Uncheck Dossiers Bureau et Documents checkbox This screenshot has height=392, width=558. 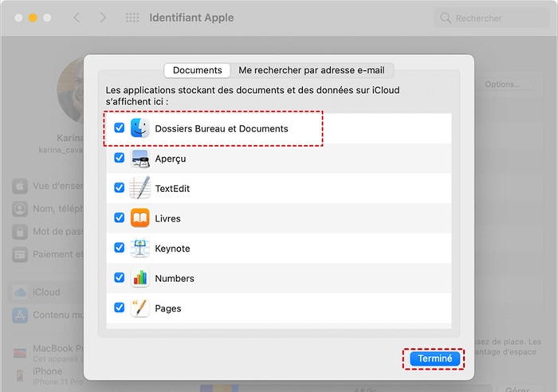pyautogui.click(x=119, y=128)
